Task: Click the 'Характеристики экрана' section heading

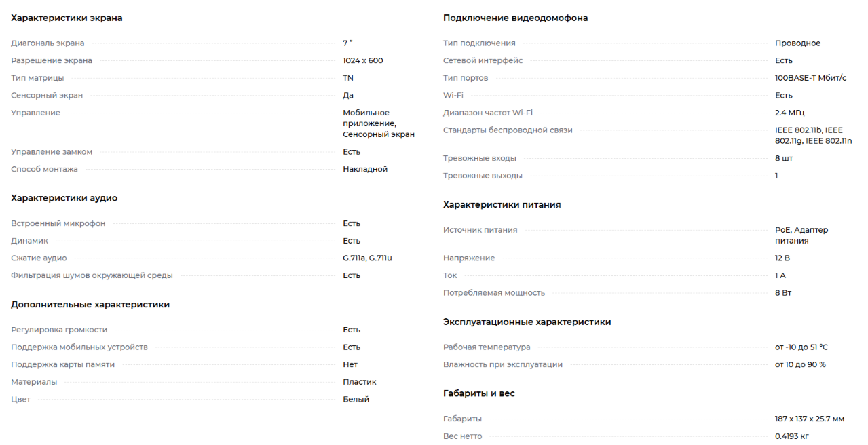Action: [x=67, y=18]
